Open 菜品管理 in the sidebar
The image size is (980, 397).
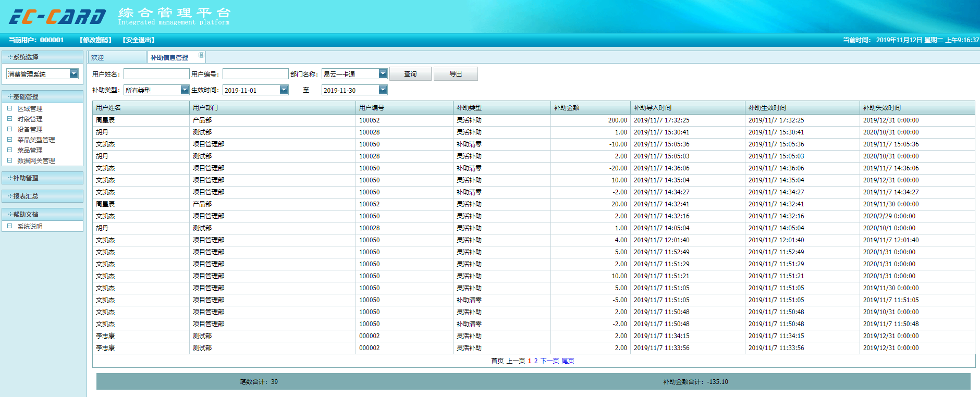30,150
